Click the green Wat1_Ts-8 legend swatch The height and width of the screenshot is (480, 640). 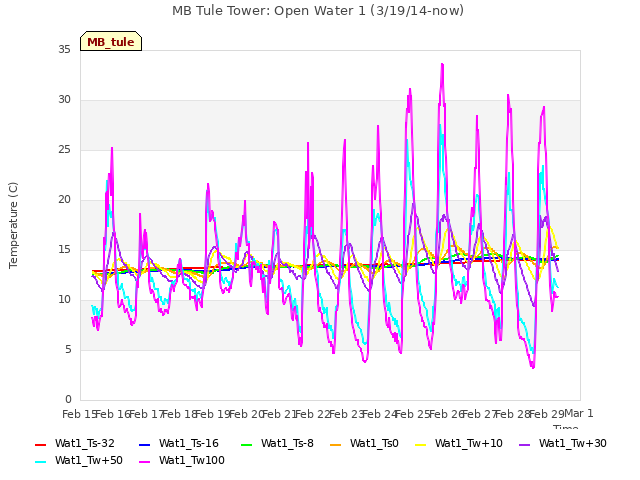pyautogui.click(x=247, y=444)
